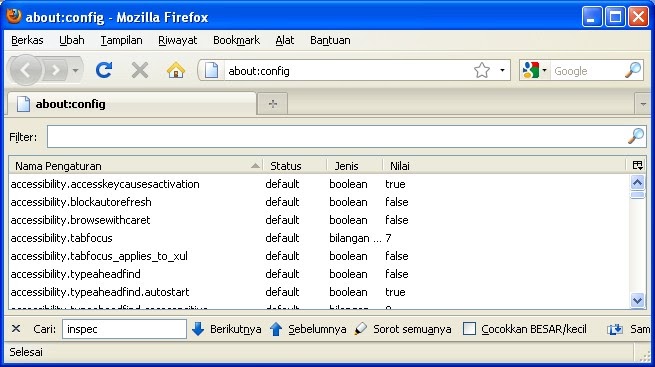Sort by the Nilai column header
Screen dimensions: 655x367
point(505,166)
